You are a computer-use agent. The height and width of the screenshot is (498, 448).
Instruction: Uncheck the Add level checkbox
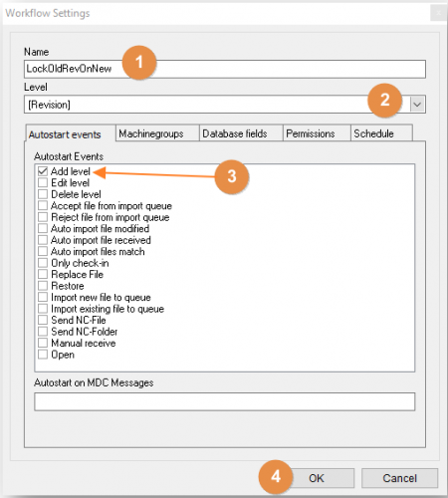click(43, 171)
